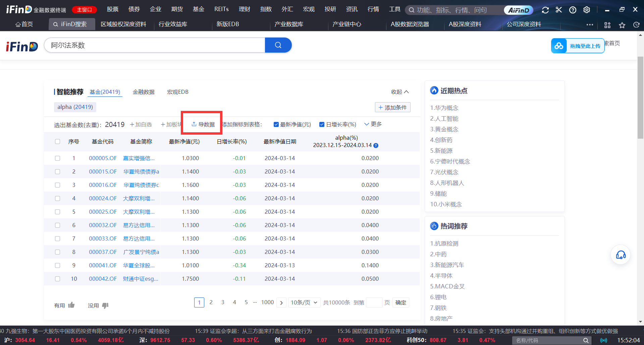644x345 pixels.
Task: Open the 10条/页 page size dropdown
Action: point(304,303)
